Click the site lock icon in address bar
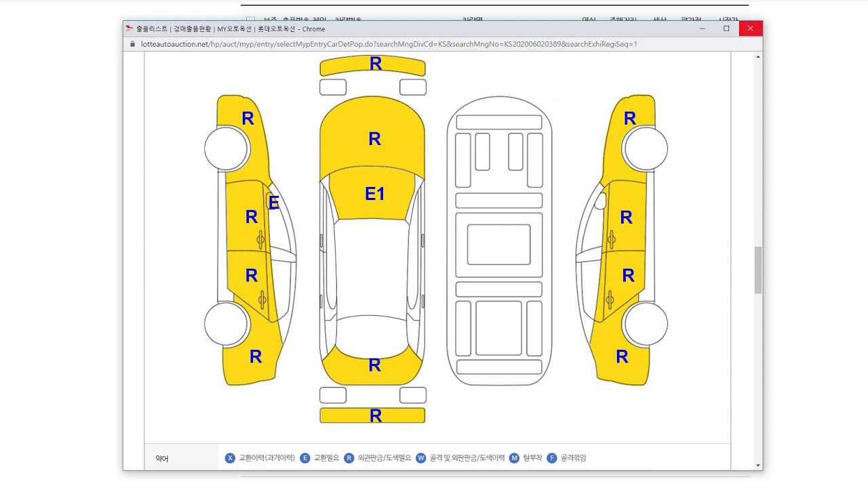The width and height of the screenshot is (868, 488). click(133, 44)
